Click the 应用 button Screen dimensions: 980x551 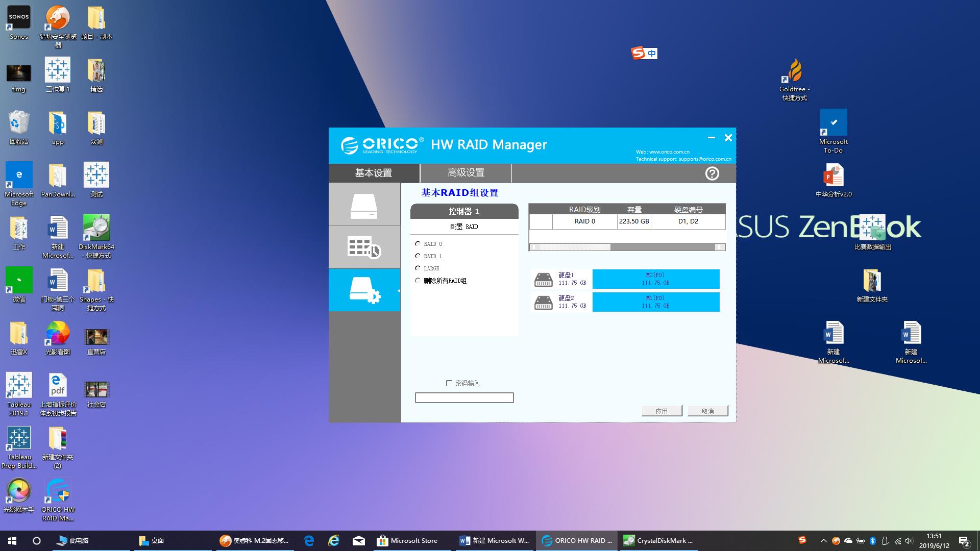661,411
